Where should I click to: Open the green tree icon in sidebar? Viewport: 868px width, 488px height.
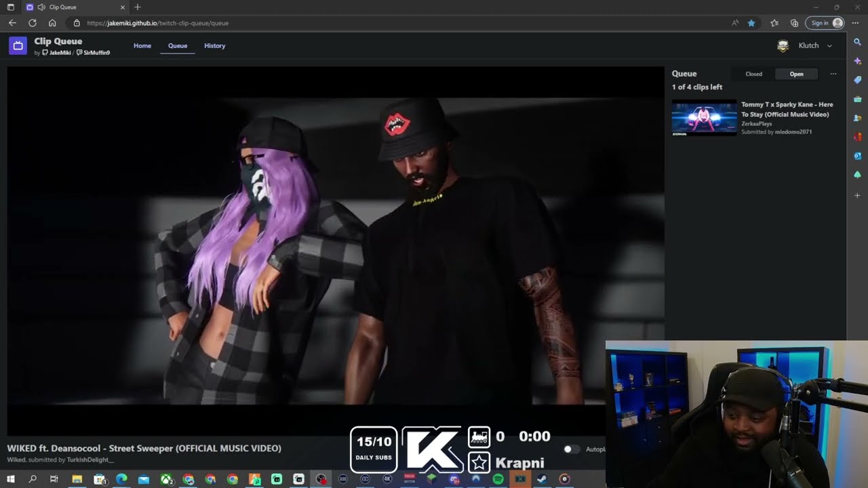tap(857, 175)
